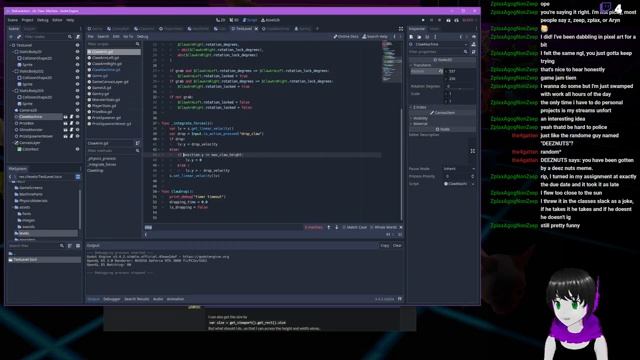The height and width of the screenshot is (360, 640).
Task: Open the Pause Mode dropdown
Action: (459, 169)
